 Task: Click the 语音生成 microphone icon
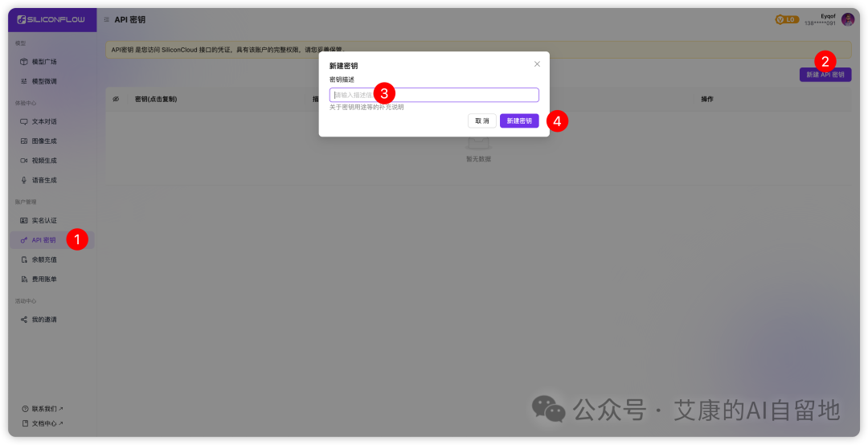(24, 180)
